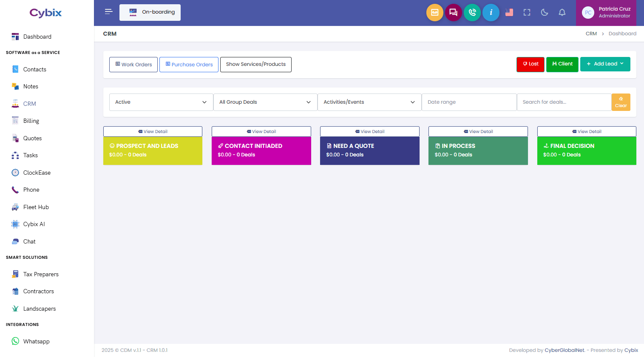Image resolution: width=644 pixels, height=357 pixels.
Task: Open Purchase Orders
Action: (189, 65)
